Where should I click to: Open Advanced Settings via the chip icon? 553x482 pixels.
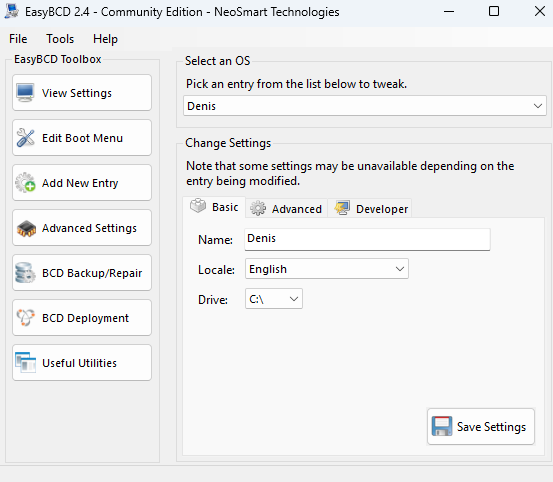point(26,228)
